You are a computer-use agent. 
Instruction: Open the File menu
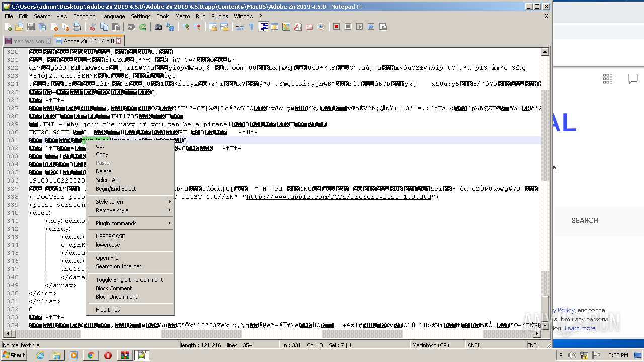click(9, 16)
